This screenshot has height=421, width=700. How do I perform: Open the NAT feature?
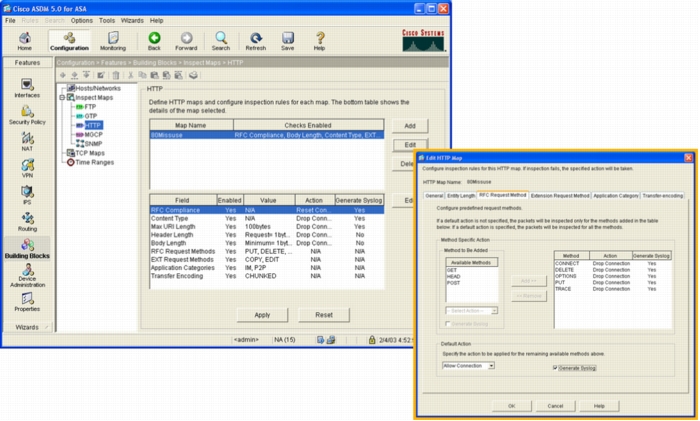coord(27,142)
